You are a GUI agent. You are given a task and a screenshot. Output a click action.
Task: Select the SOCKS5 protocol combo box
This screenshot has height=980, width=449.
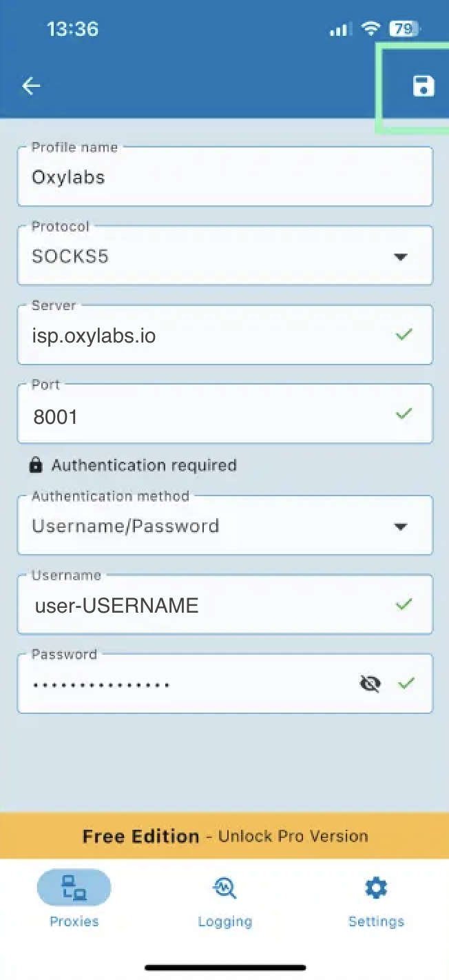point(207,256)
